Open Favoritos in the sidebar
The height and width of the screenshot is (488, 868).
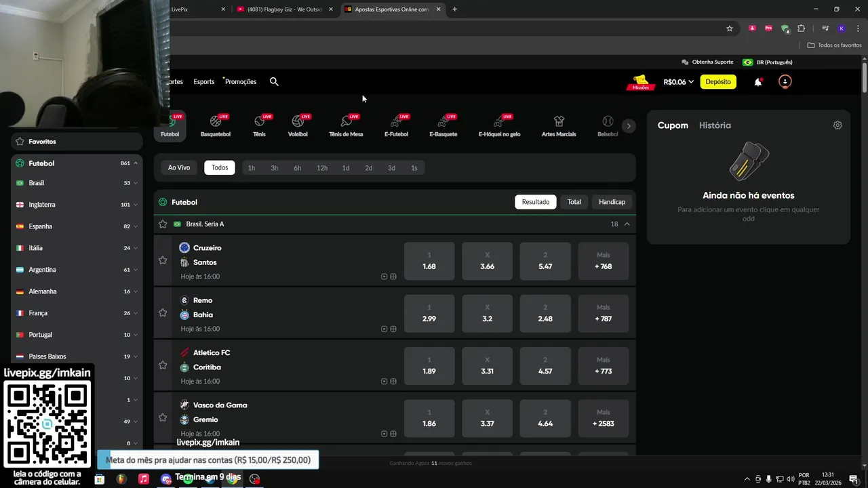77,142
